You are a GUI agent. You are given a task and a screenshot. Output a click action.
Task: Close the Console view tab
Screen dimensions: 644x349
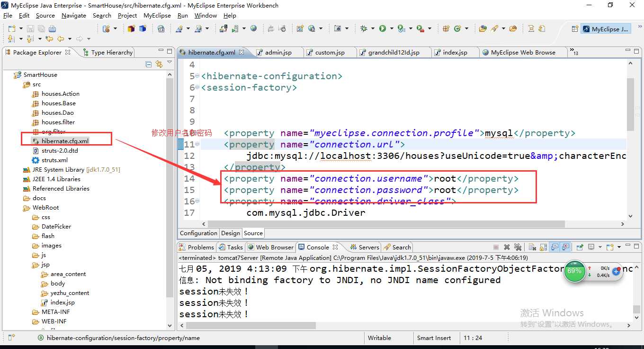(335, 247)
